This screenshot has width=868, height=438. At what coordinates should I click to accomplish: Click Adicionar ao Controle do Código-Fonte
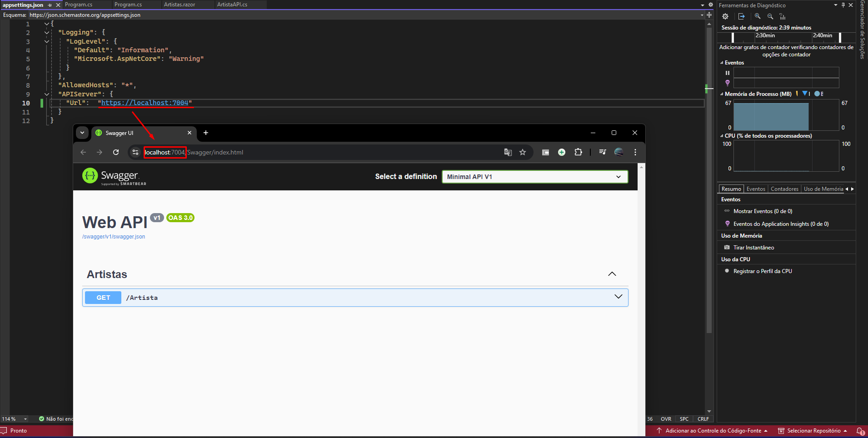click(x=712, y=431)
